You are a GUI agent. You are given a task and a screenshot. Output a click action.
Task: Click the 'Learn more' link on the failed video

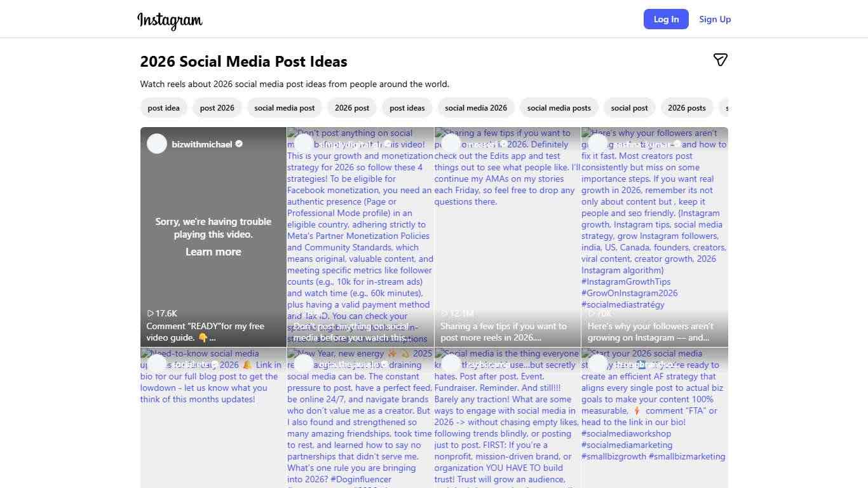(213, 252)
